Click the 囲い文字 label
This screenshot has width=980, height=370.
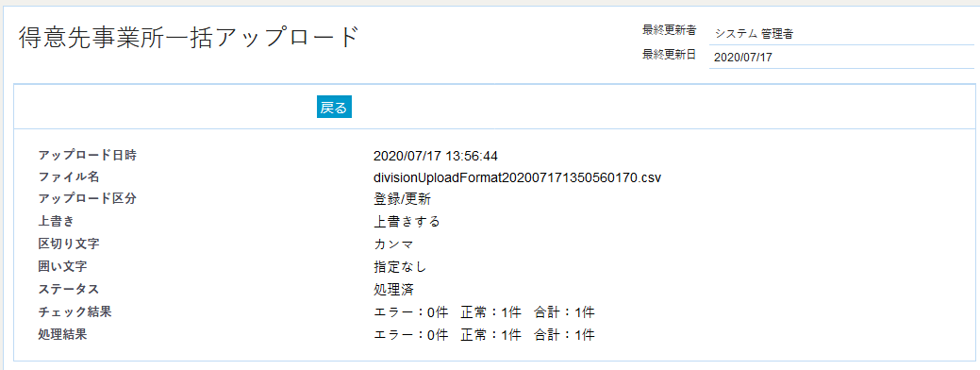62,266
